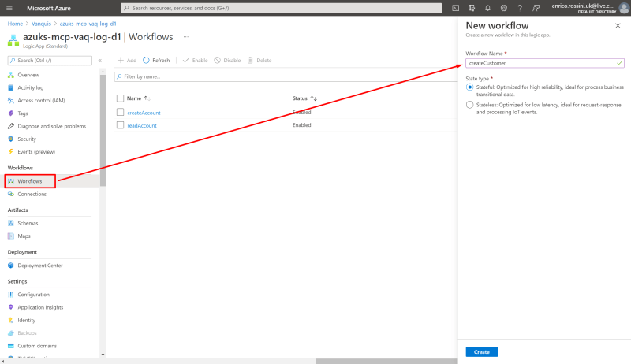Click the Workflow Name input field
Image resolution: width=631 pixels, height=364 pixels.
[545, 63]
